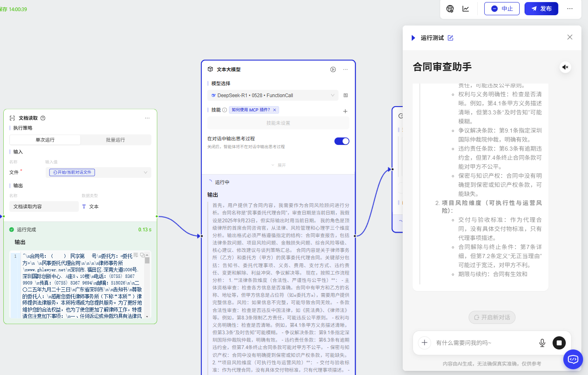The image size is (588, 375).
Task: Select the 批量运行 execution strategy
Action: [115, 140]
